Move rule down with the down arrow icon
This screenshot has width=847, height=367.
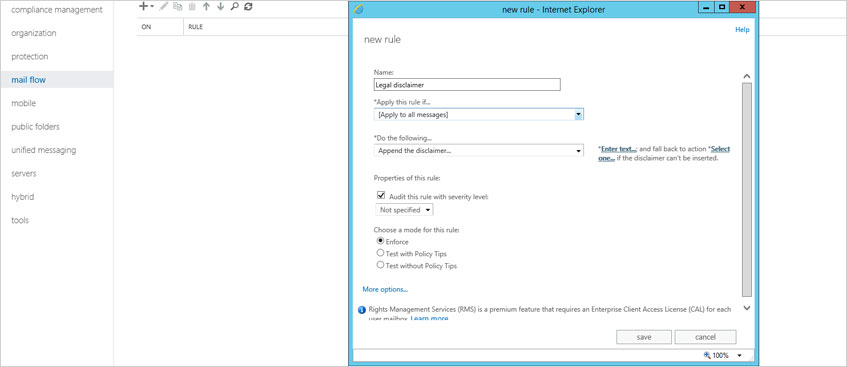pos(220,6)
